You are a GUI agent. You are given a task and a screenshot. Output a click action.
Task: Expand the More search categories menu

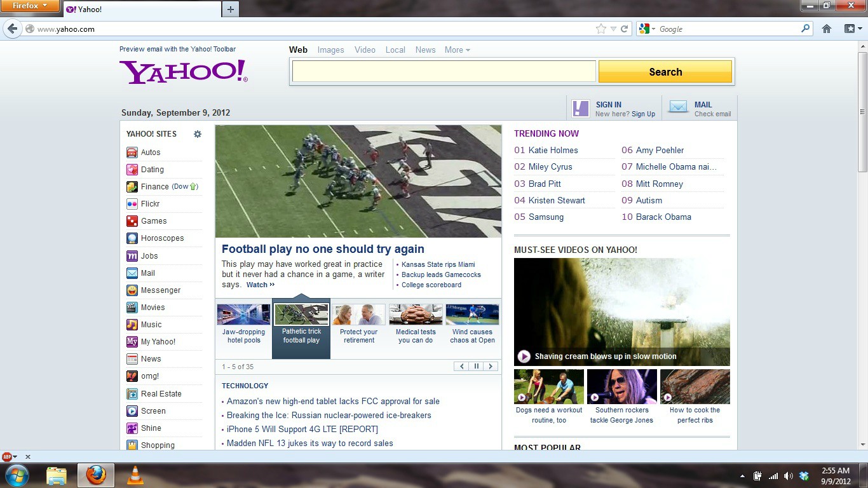pos(458,50)
